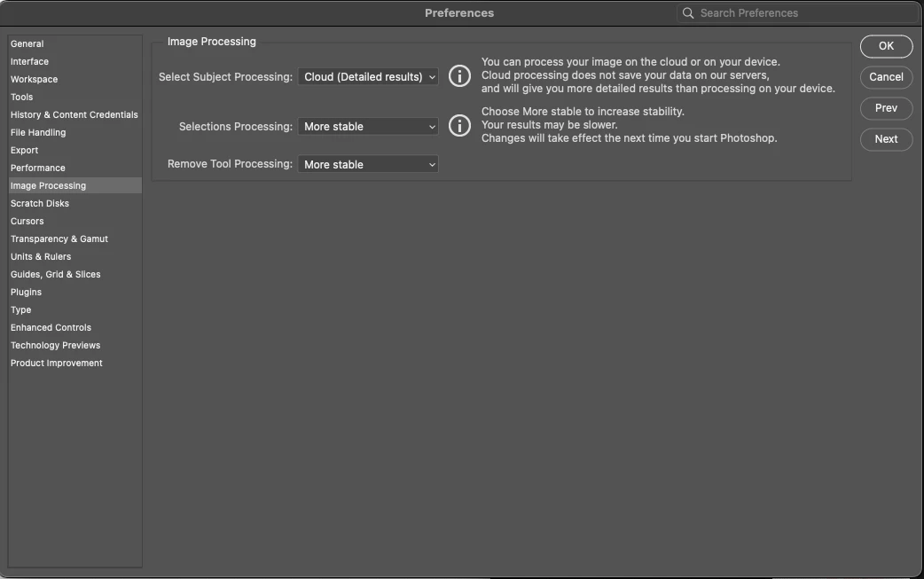Switch to Units & Rulers preferences

(x=74, y=256)
